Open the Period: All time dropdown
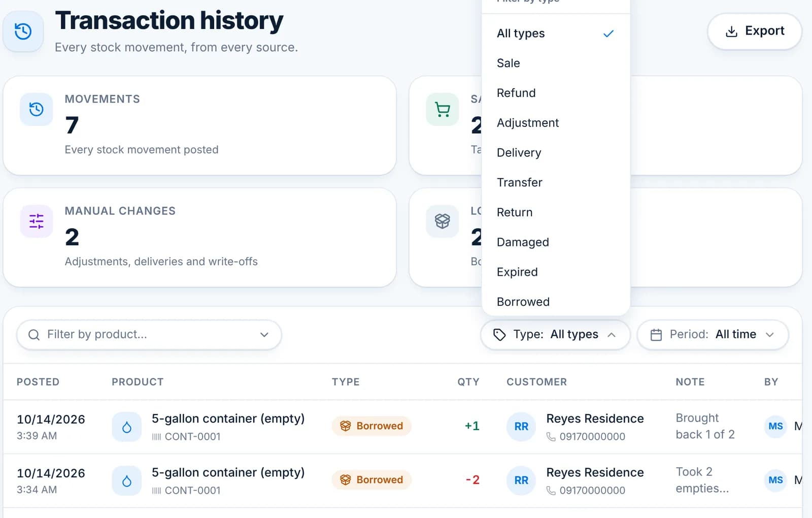This screenshot has height=518, width=812. tap(713, 335)
